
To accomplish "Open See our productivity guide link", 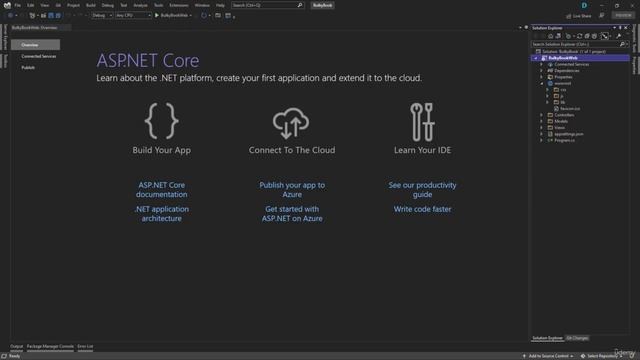I will click(x=422, y=190).
